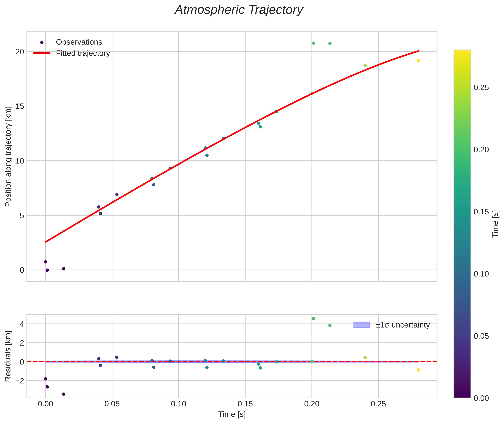Viewport: 504px width, 423px height.
Task: Click the red line sample beside 'Fitted trajectory'
Action: (42, 53)
